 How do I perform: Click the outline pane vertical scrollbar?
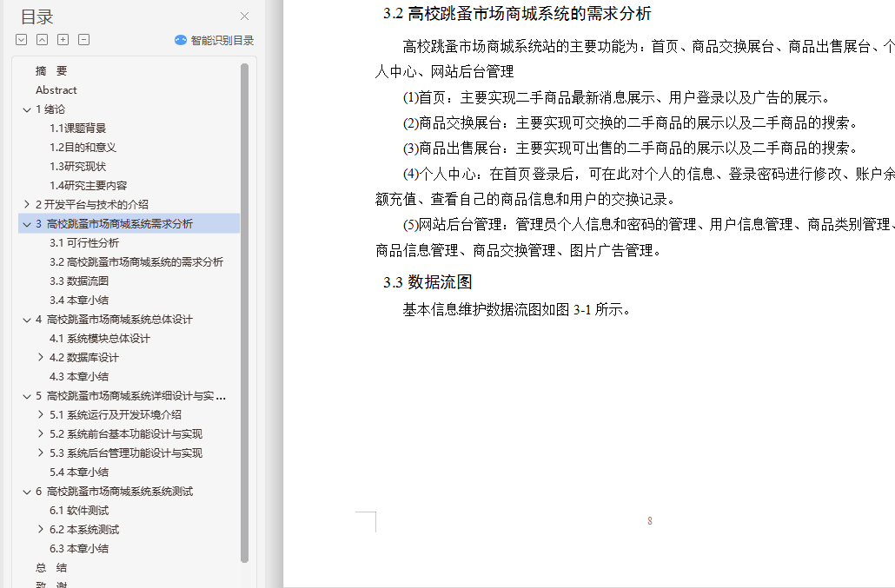click(x=244, y=313)
